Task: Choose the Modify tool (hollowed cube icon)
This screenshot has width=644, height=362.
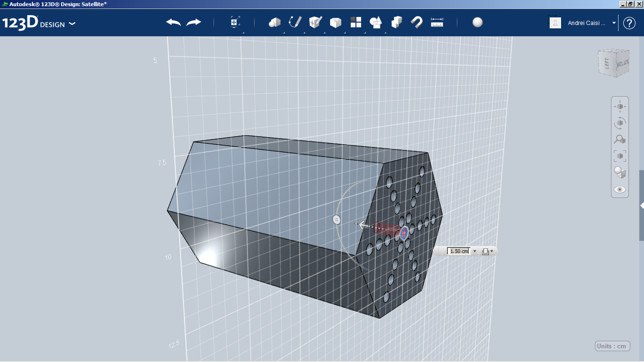Action: coord(336,22)
